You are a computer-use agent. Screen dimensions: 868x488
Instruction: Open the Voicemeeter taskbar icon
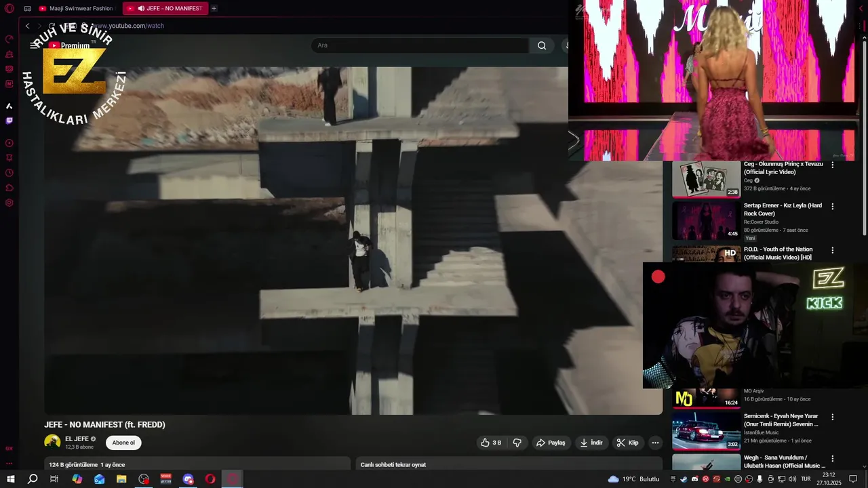coord(165,479)
